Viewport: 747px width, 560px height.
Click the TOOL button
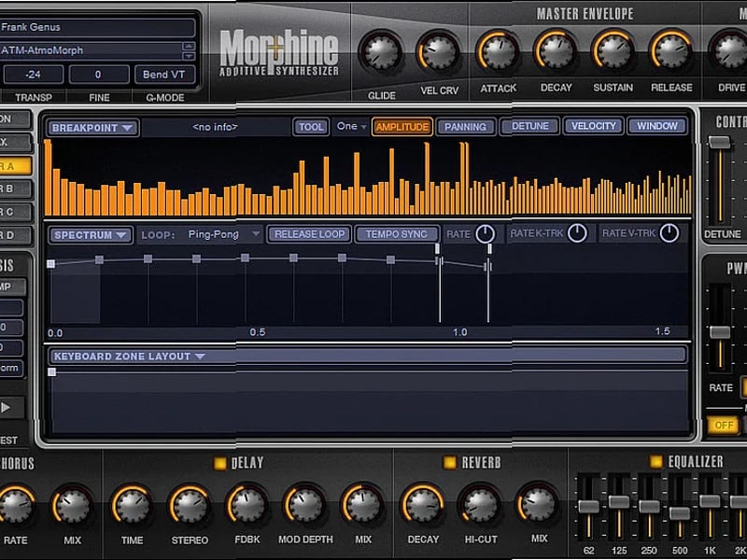[311, 125]
